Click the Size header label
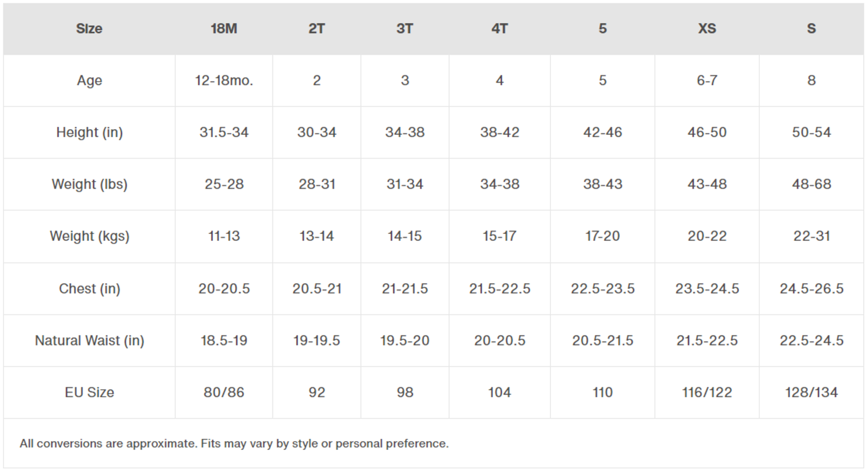The image size is (868, 473). point(89,28)
